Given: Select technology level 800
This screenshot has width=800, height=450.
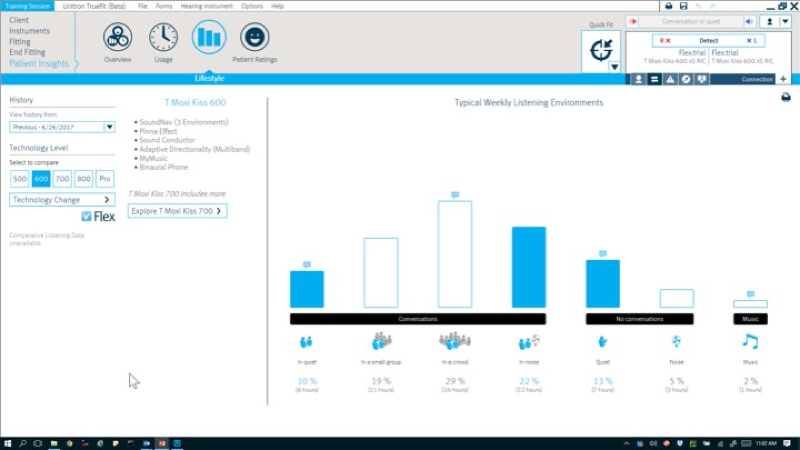Looking at the screenshot, I should (x=84, y=179).
